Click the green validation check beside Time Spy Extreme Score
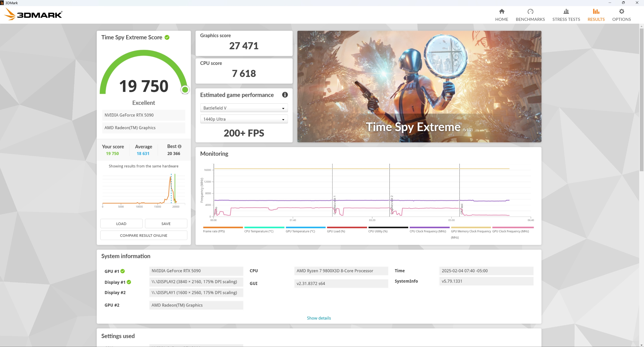The height and width of the screenshot is (347, 644). [167, 37]
